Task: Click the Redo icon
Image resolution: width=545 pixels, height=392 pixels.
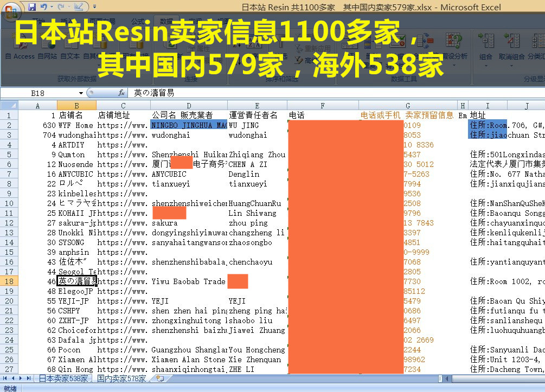Action: 60,7
